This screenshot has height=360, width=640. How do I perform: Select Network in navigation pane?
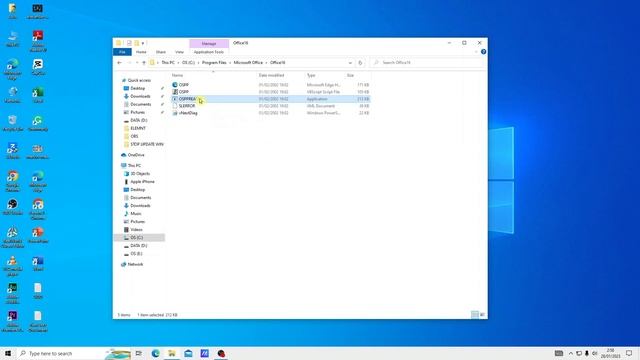135,264
